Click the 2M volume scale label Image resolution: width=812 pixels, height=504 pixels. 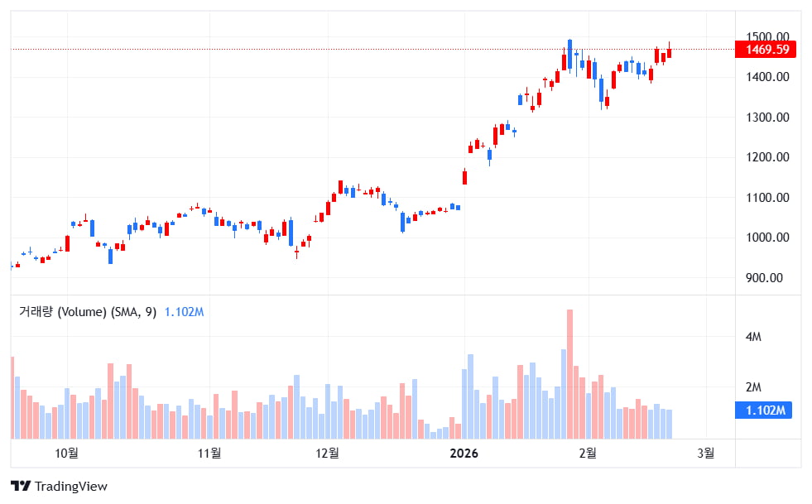coord(753,387)
